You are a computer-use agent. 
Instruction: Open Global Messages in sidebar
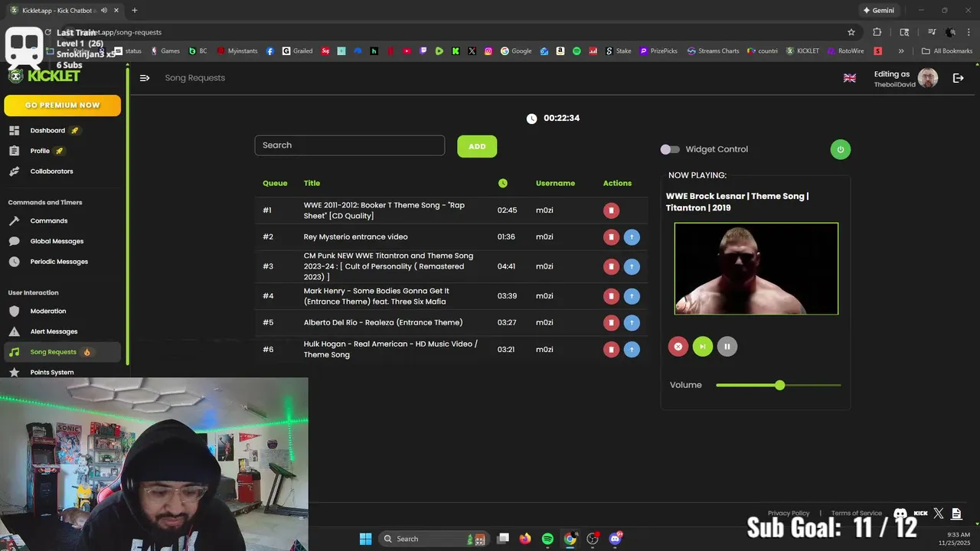coord(57,241)
